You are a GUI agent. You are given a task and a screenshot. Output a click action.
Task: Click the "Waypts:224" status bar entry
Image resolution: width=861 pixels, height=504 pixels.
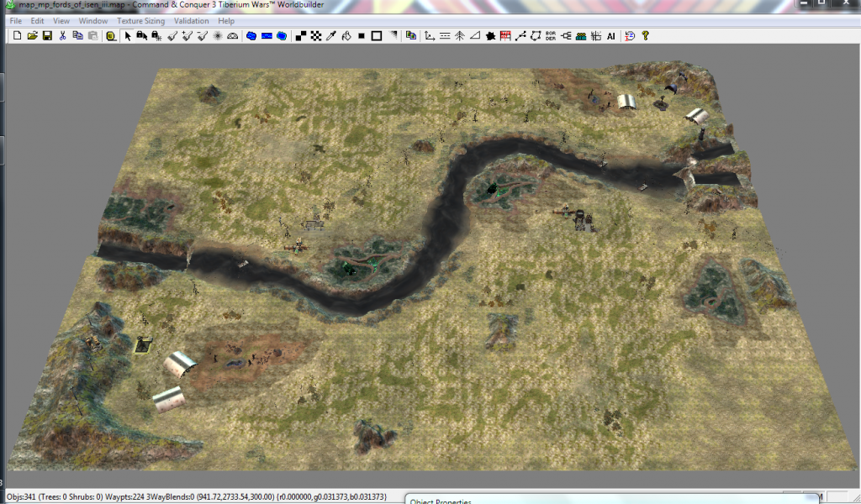point(125,497)
